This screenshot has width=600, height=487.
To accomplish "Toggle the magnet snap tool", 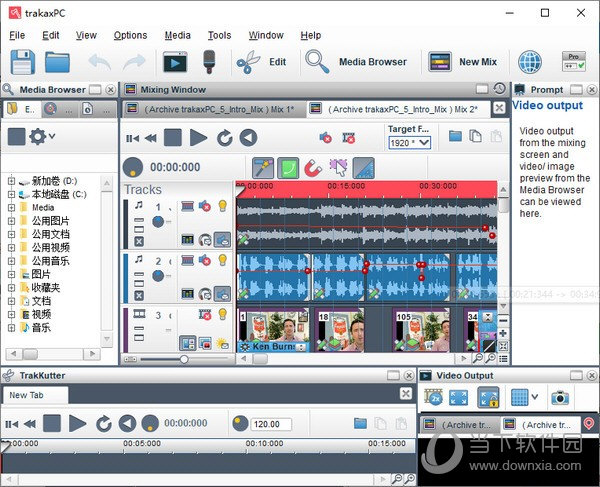I will [x=313, y=168].
